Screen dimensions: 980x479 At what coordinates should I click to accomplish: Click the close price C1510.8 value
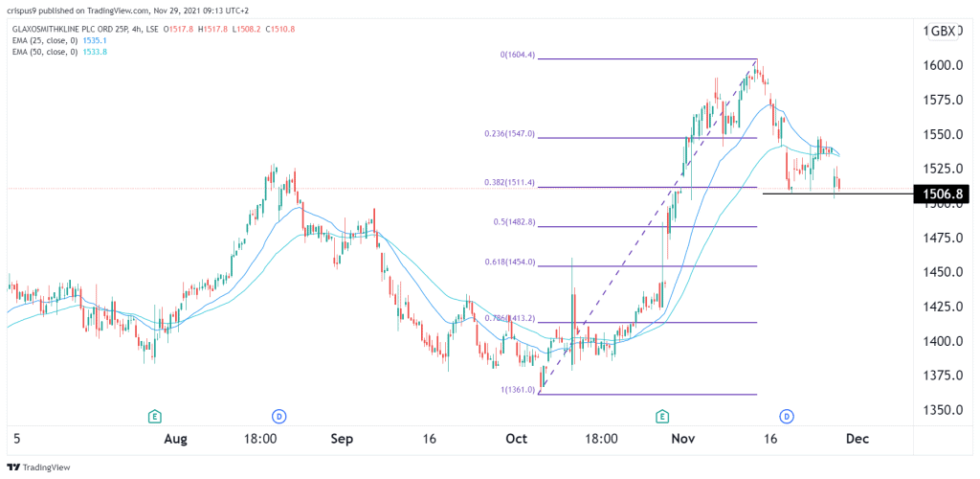[x=278, y=28]
